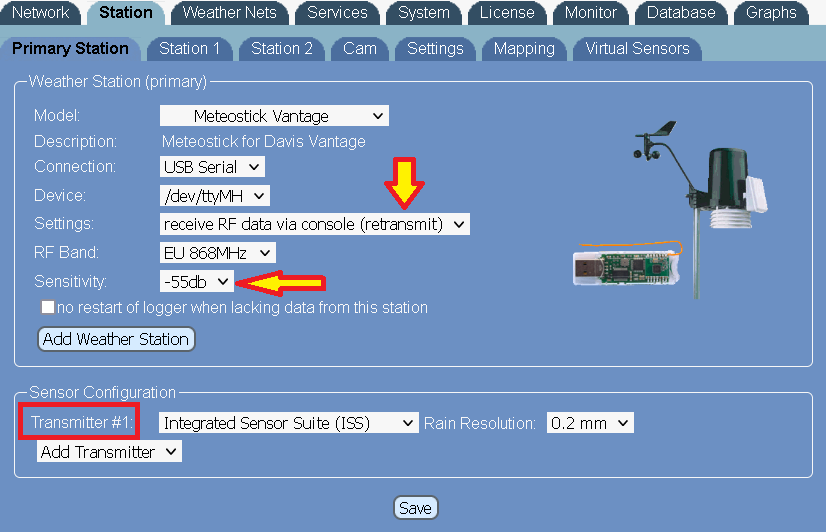Screen dimensions: 826x532
Task: Switch to the Weather Nets tab
Action: (x=229, y=12)
